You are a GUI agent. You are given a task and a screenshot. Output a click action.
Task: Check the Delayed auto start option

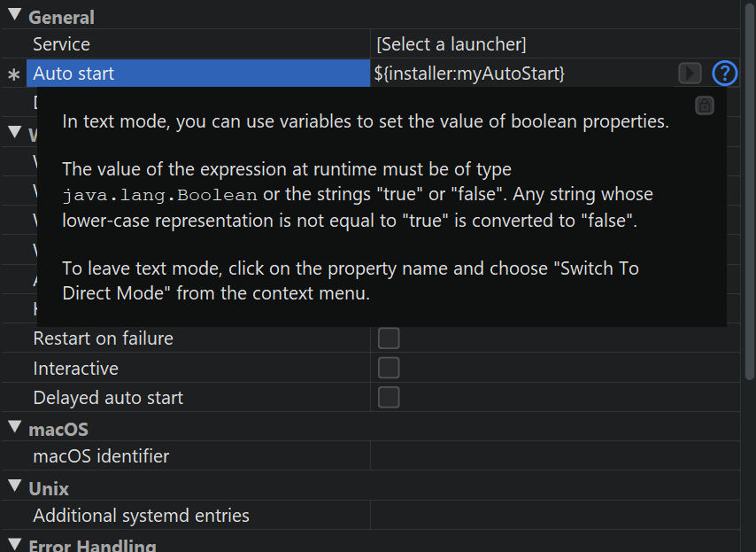coord(389,398)
